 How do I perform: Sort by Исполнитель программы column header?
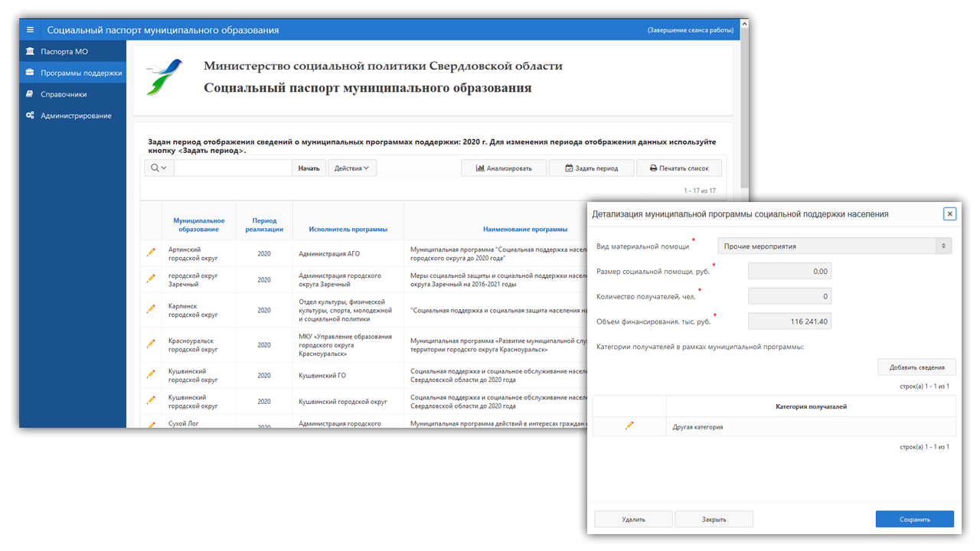(x=348, y=229)
